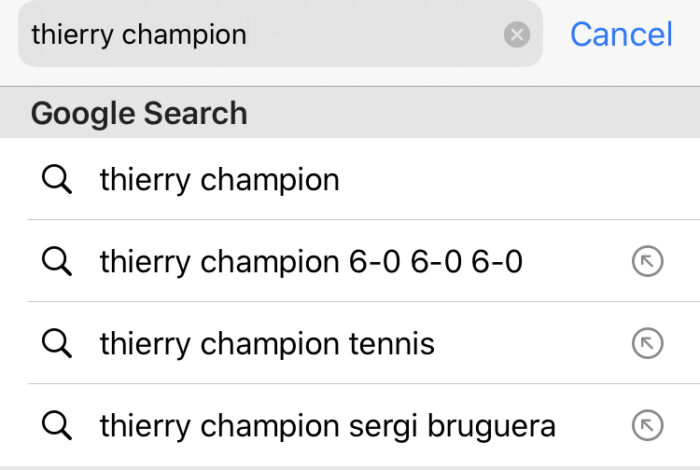The width and height of the screenshot is (700, 470).
Task: Place the cursor after 'champion' in the search field
Action: pos(248,35)
